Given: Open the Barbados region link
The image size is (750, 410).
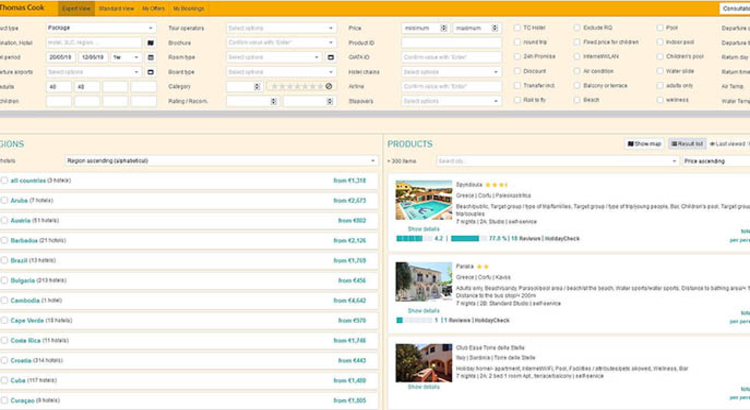Looking at the screenshot, I should pyautogui.click(x=24, y=241).
